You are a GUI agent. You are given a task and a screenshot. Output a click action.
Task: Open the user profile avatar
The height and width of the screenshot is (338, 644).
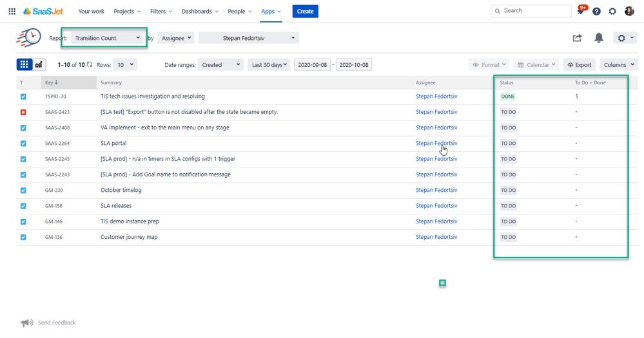tap(629, 11)
